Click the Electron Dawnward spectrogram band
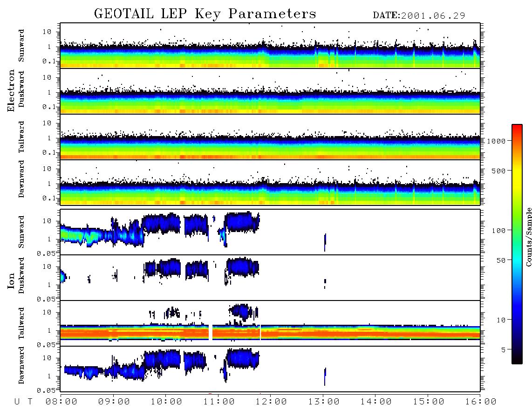 pos(270,193)
